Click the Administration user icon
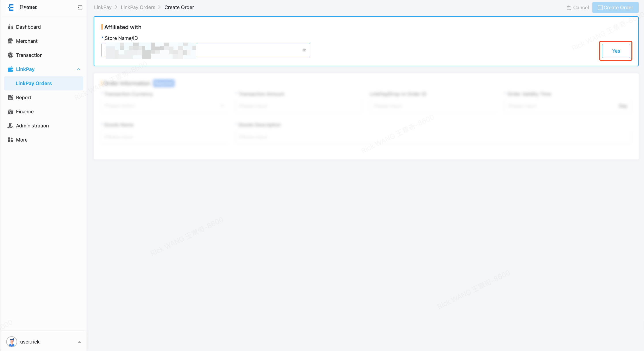The image size is (644, 351). (10, 126)
